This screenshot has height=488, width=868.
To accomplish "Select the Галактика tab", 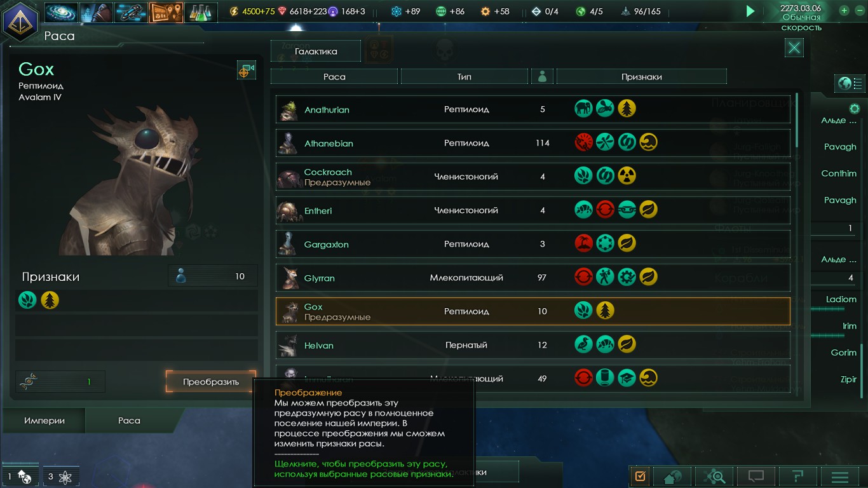I will point(316,51).
